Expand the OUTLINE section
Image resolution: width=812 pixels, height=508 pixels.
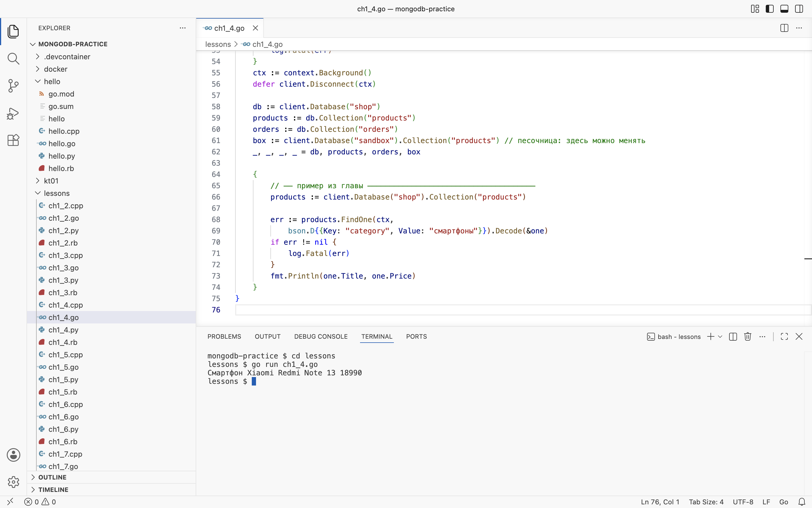point(111,477)
